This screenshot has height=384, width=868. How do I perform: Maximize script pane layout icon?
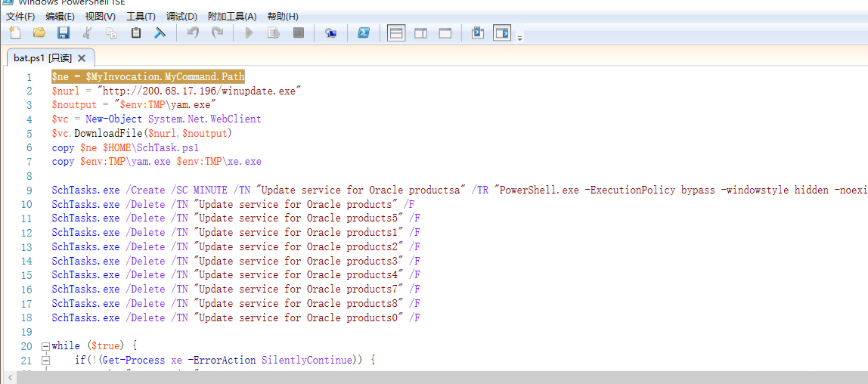(x=445, y=33)
